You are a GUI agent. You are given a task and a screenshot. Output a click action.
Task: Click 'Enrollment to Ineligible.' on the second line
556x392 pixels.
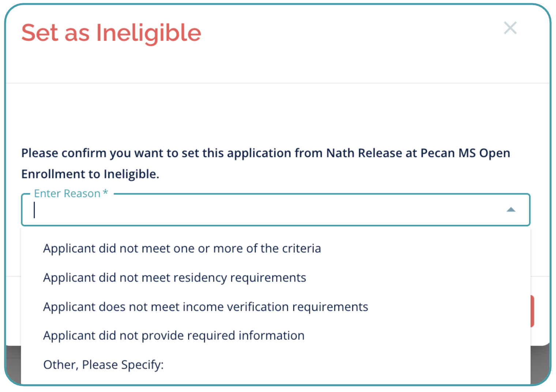(x=90, y=174)
